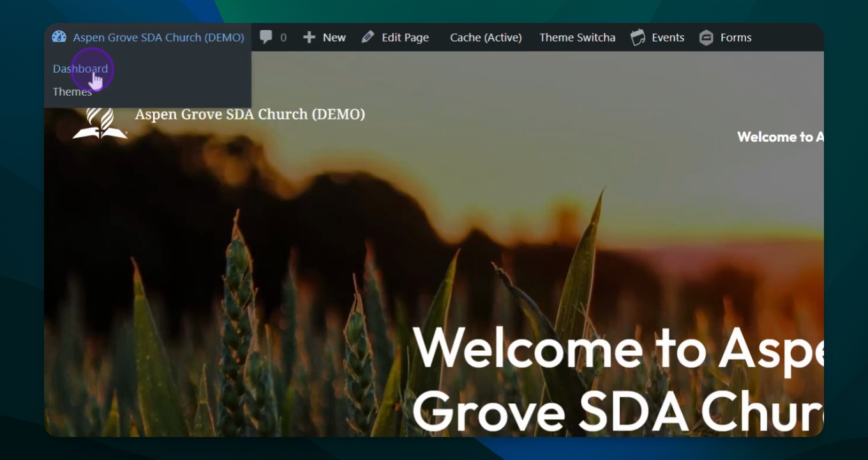Open the Dashboard submenu item
Screen dimensions: 868x460
click(80, 69)
